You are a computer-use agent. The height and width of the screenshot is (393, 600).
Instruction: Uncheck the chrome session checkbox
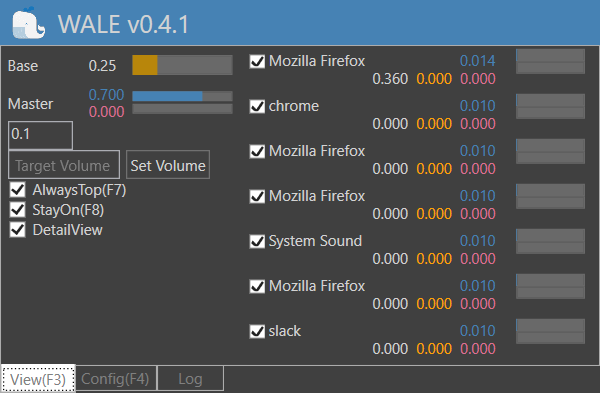257,106
